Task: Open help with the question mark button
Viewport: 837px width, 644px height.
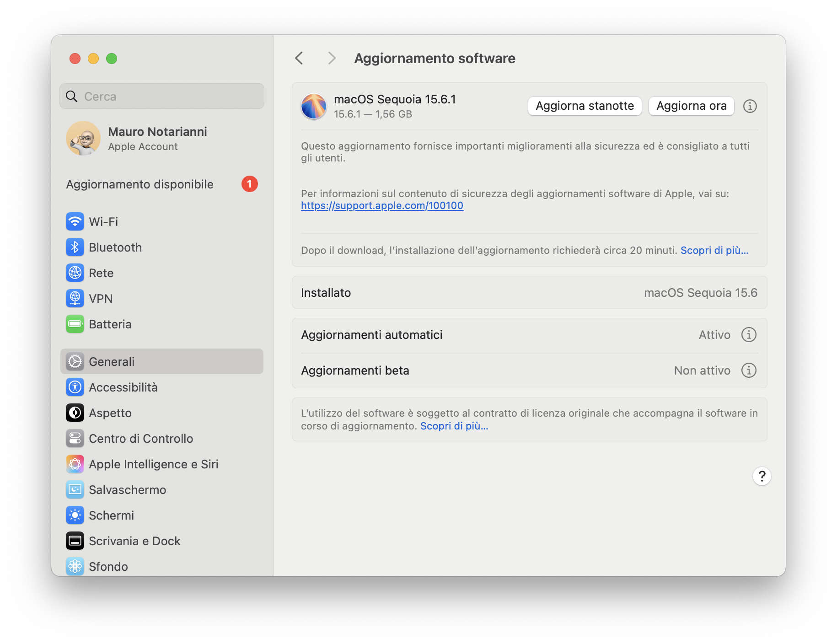Action: tap(762, 477)
